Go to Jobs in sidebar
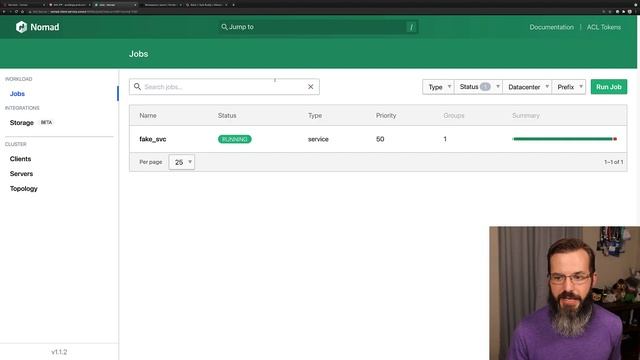The height and width of the screenshot is (360, 640). coord(17,93)
